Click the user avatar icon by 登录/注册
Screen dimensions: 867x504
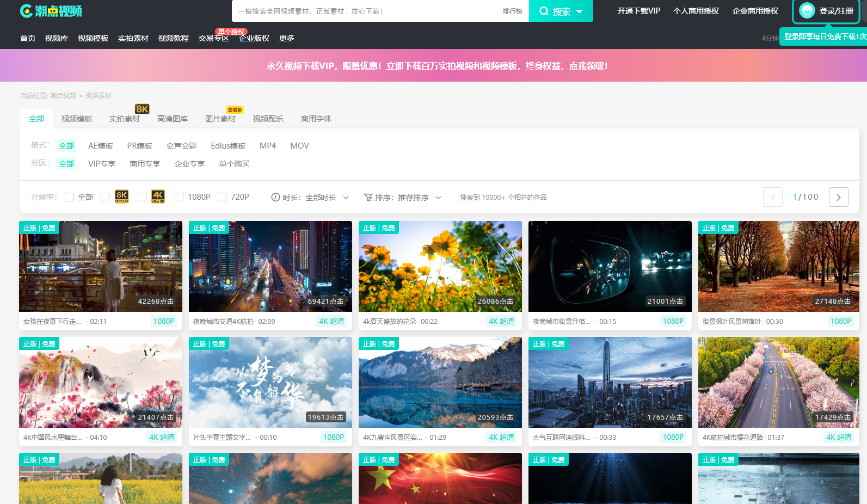[x=807, y=11]
